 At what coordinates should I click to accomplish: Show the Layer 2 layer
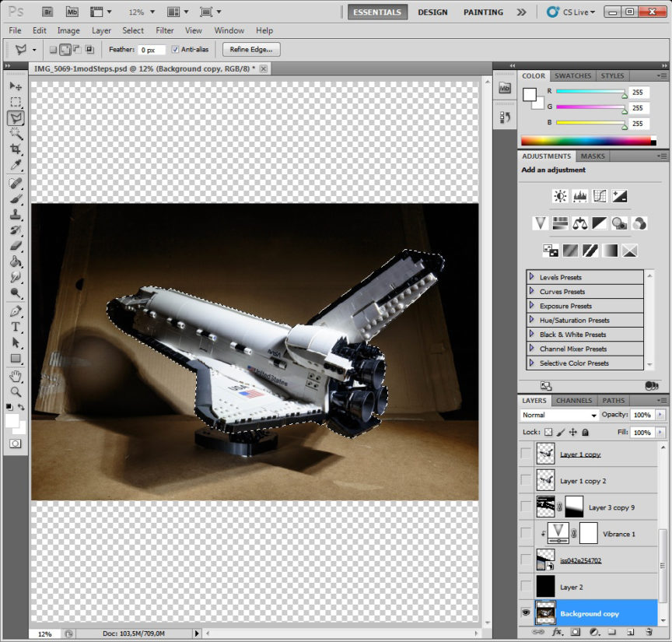pyautogui.click(x=527, y=586)
